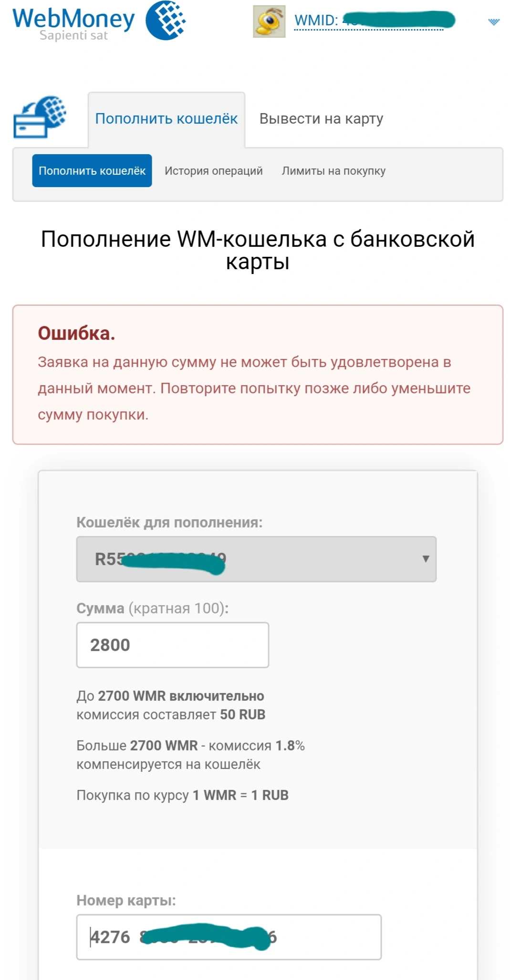The image size is (510, 980).
Task: Click the Покупка по курсу rate text
Action: [x=182, y=795]
